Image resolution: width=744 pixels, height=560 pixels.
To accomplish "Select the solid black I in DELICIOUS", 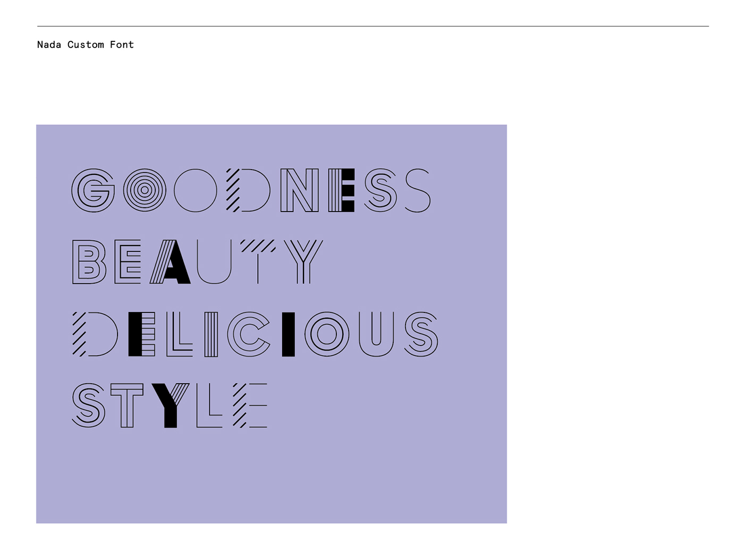I will pos(288,334).
